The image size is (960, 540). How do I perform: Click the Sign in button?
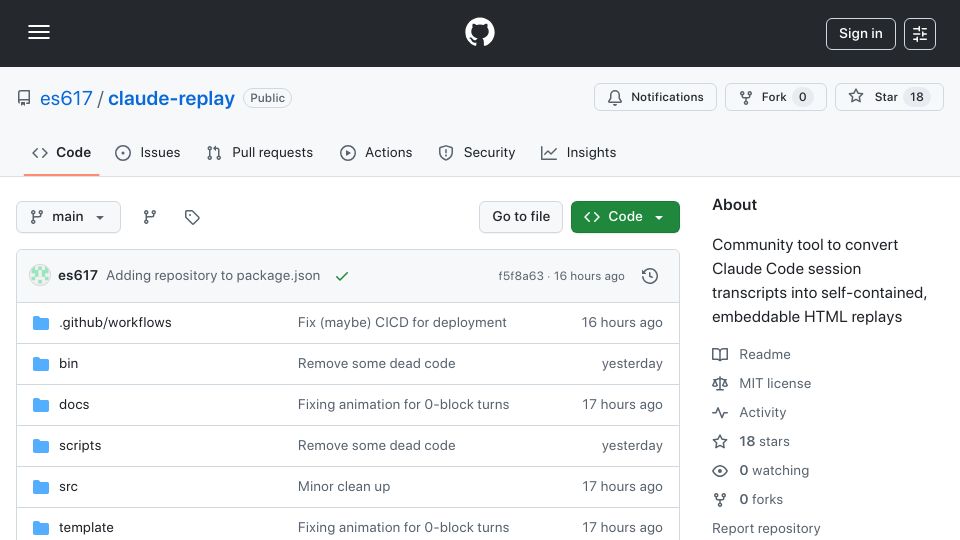point(860,34)
